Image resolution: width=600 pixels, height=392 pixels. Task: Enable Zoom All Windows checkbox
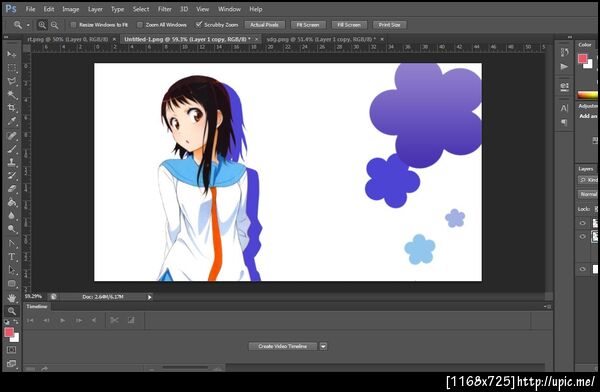click(140, 25)
